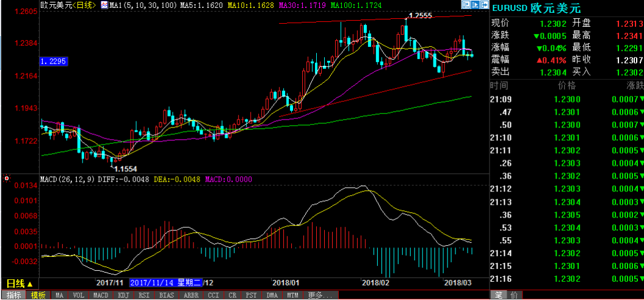Screen dimensions: 644x300
Task: Select the KDJ indicator tab
Action: 123,296
